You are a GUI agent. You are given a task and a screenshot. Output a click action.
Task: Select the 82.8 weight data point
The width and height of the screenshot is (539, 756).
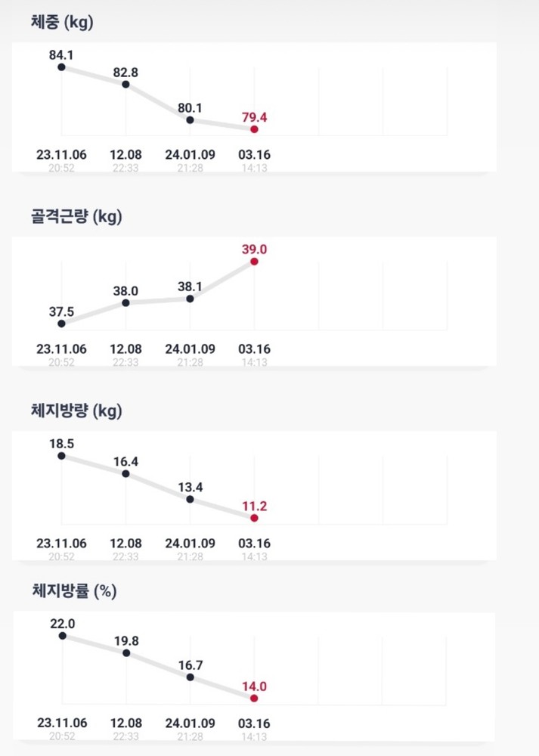[x=125, y=85]
